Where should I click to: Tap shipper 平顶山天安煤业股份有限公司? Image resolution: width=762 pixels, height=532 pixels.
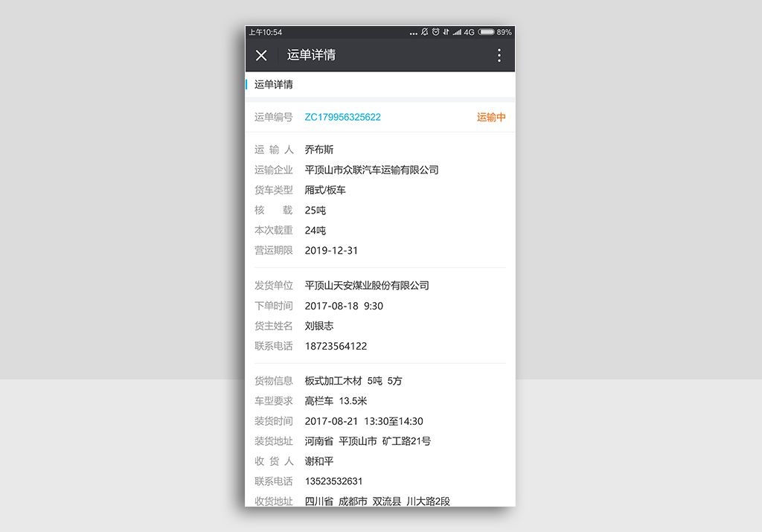tap(367, 286)
